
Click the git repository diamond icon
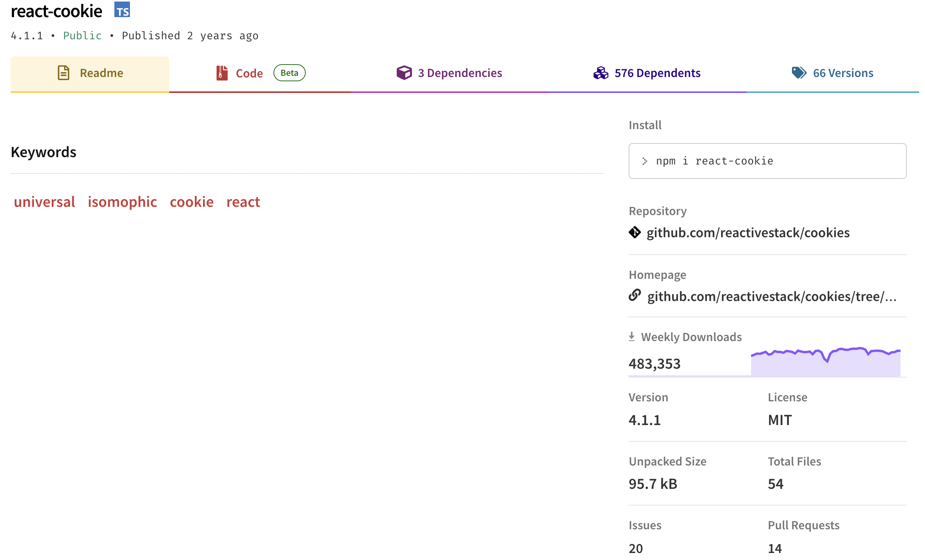[x=635, y=233]
